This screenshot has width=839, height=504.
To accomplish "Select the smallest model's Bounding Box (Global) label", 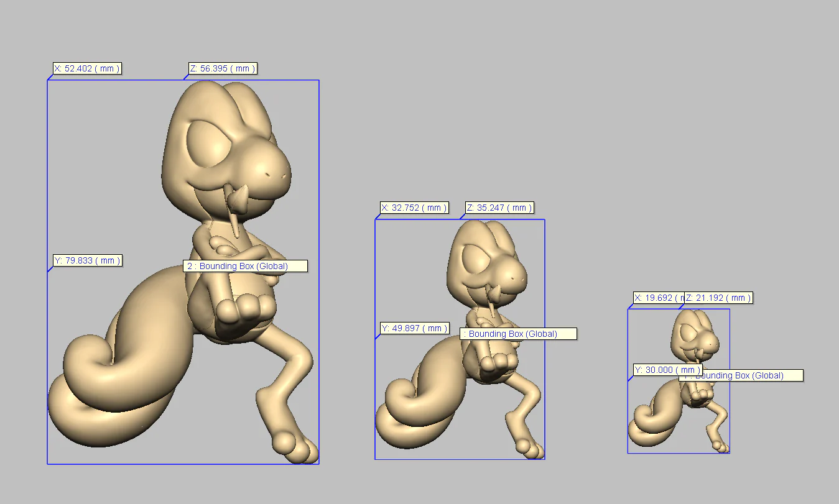I will [741, 375].
